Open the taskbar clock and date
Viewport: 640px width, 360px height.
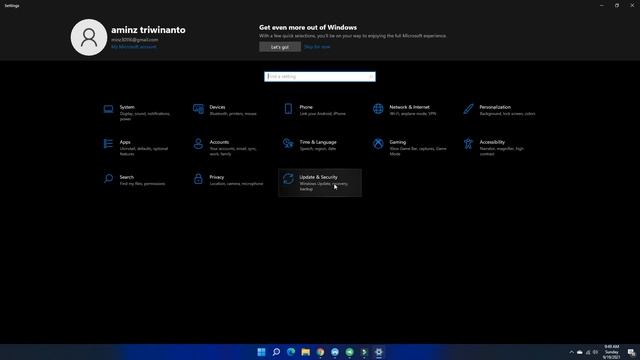coord(611,352)
